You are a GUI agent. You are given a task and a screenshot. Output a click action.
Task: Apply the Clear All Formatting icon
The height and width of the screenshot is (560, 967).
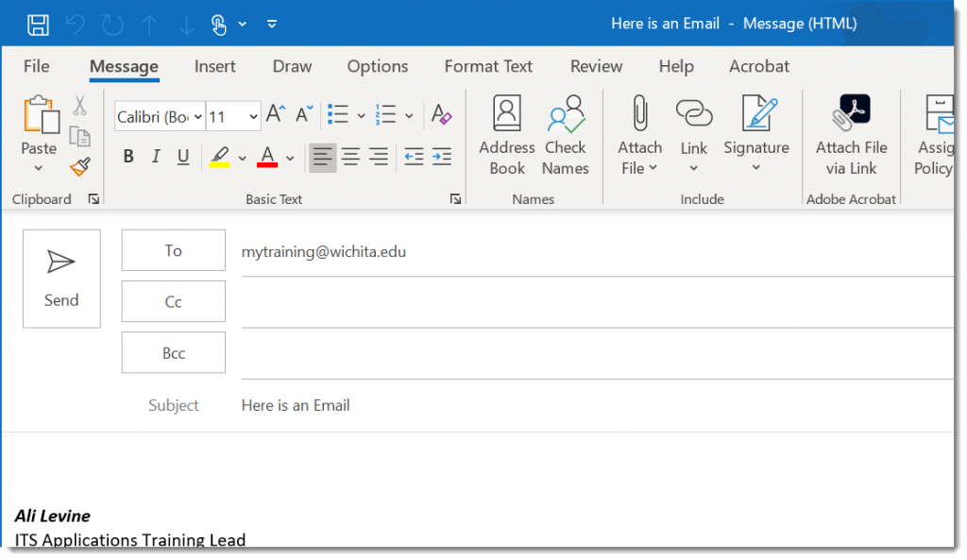click(x=441, y=113)
